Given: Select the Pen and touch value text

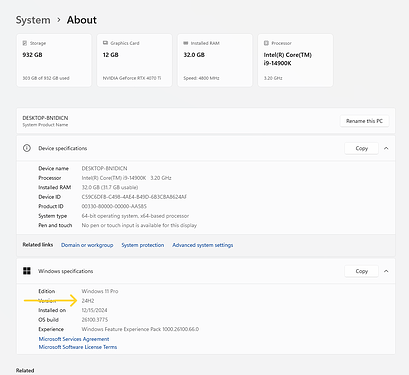Looking at the screenshot, I should 139,225.
